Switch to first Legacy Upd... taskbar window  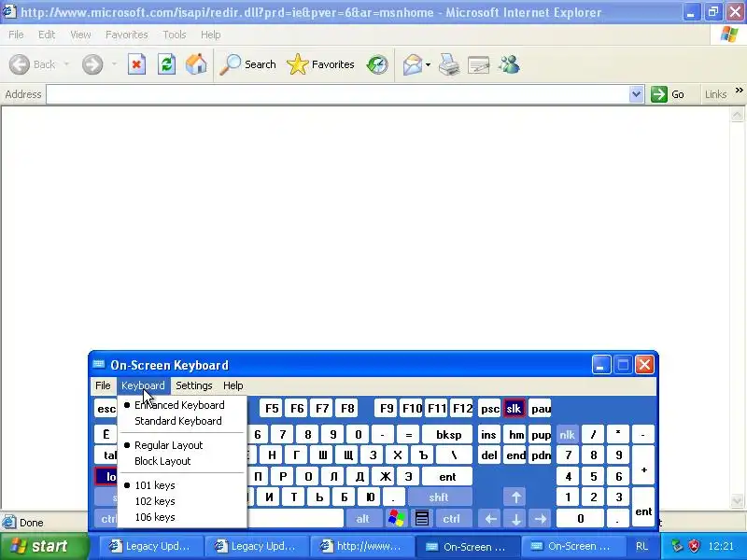coord(151,546)
